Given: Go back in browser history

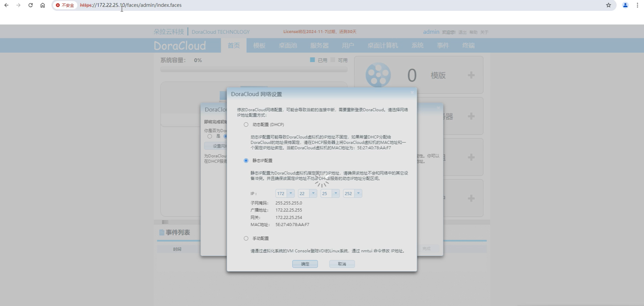Looking at the screenshot, I should tap(6, 5).
